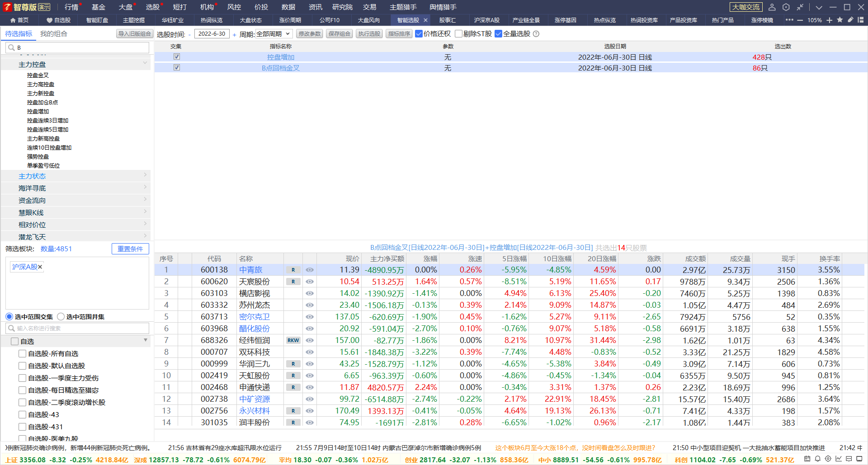Select the 选中范围并集 radio button

click(61, 316)
